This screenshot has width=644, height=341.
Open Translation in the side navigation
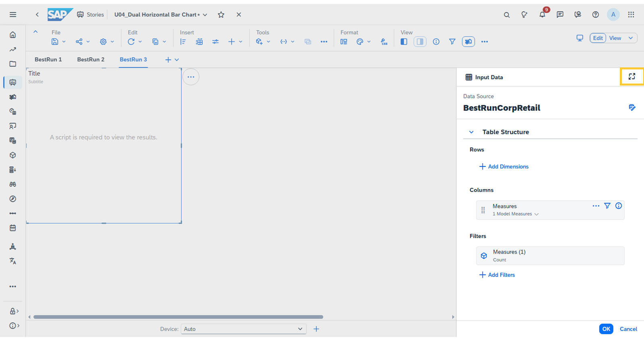click(x=13, y=261)
